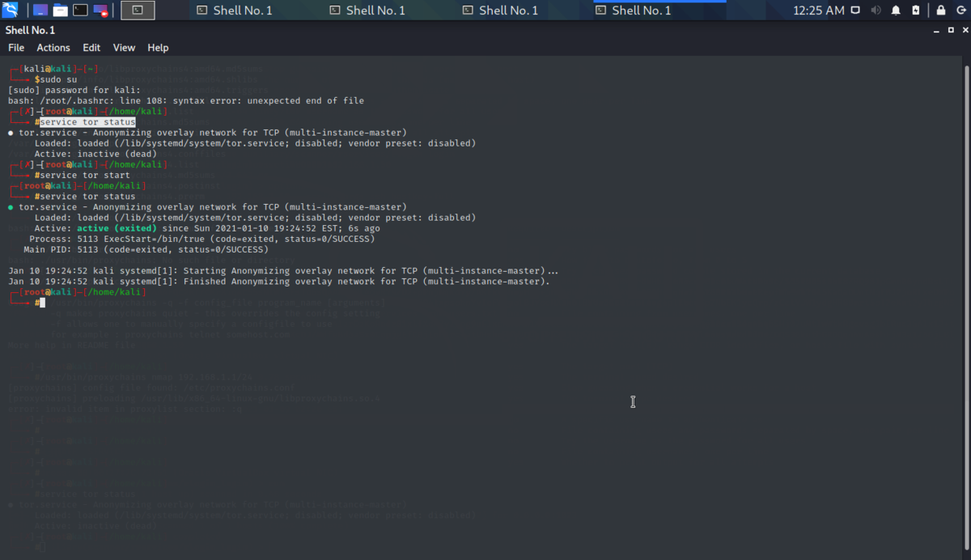Image resolution: width=971 pixels, height=560 pixels.
Task: Minimize the Shell No. 1 window
Action: 936,30
